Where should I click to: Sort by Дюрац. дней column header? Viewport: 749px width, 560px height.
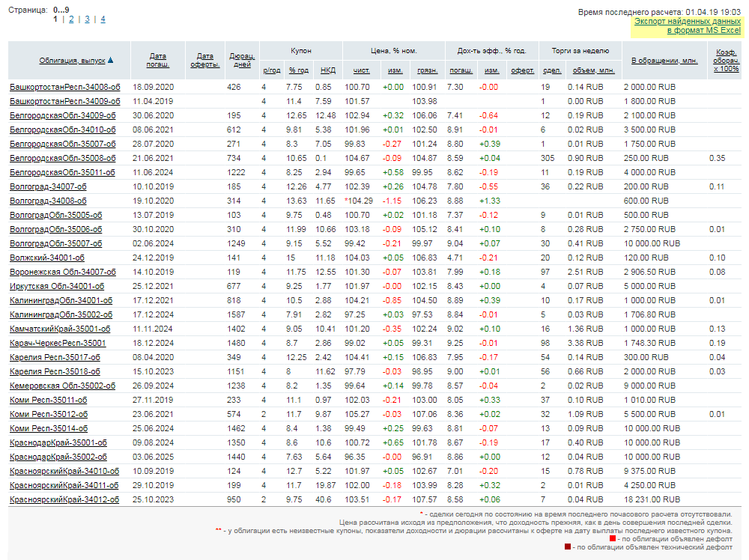pos(243,61)
